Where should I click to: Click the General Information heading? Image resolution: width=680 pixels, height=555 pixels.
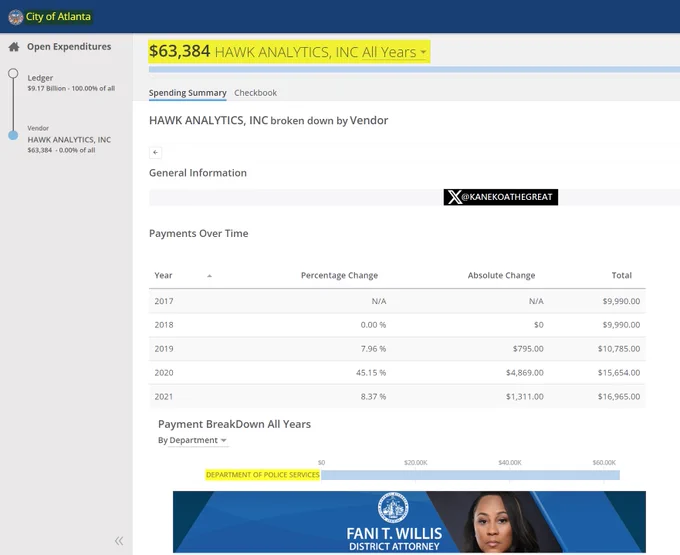(x=198, y=173)
